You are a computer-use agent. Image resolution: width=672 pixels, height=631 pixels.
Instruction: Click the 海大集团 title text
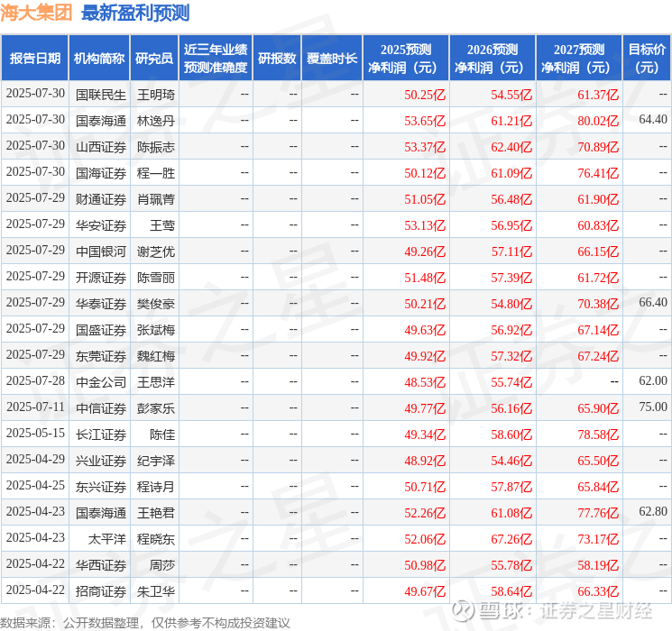pos(36,13)
